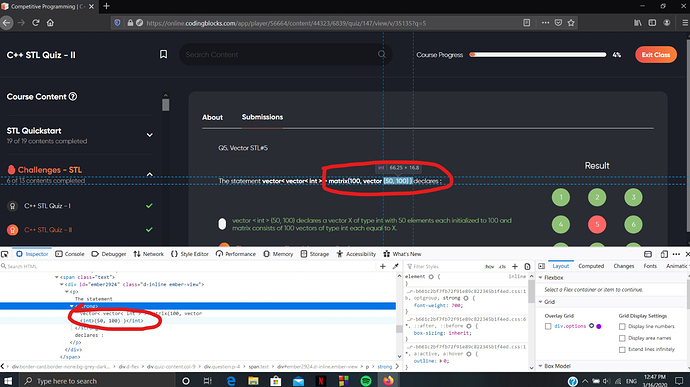Open Firefox hamburger menu
The width and height of the screenshot is (690, 387).
click(685, 23)
